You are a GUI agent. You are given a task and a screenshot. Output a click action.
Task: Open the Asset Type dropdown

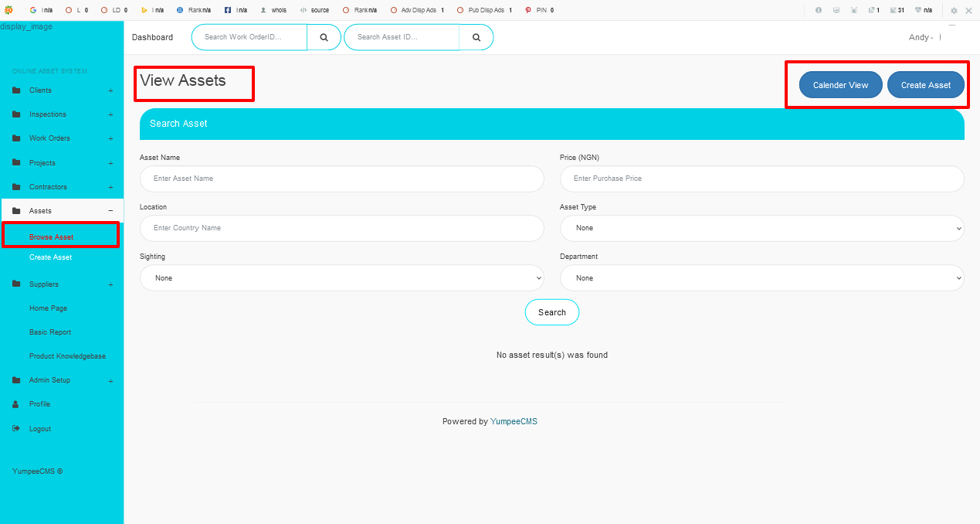[762, 228]
